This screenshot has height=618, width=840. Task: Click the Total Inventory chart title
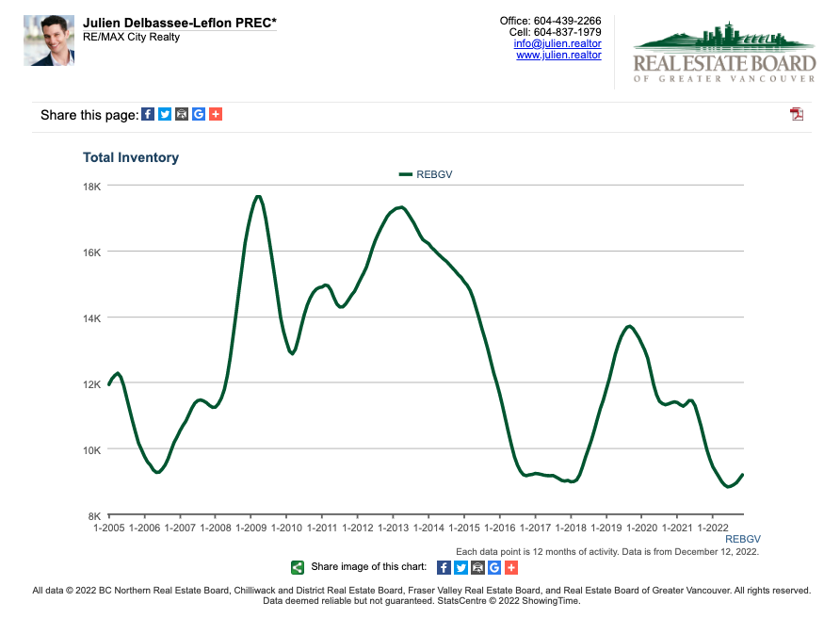click(x=131, y=157)
